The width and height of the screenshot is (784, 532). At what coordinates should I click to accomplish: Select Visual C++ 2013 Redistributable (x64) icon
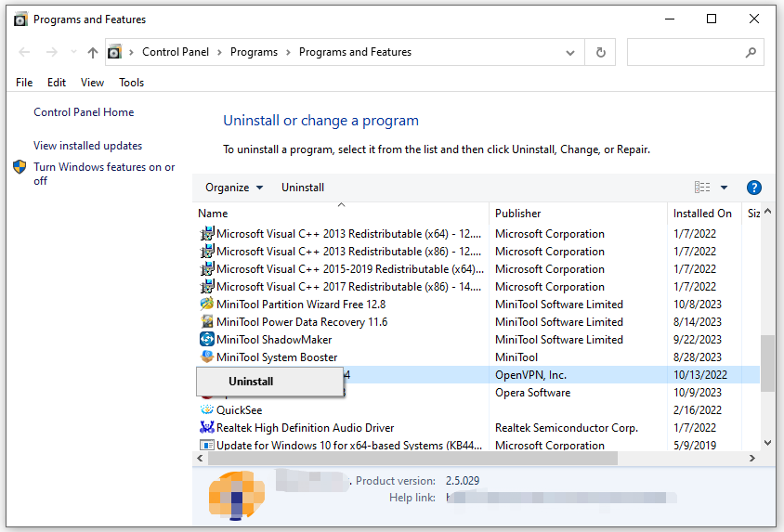(x=207, y=233)
